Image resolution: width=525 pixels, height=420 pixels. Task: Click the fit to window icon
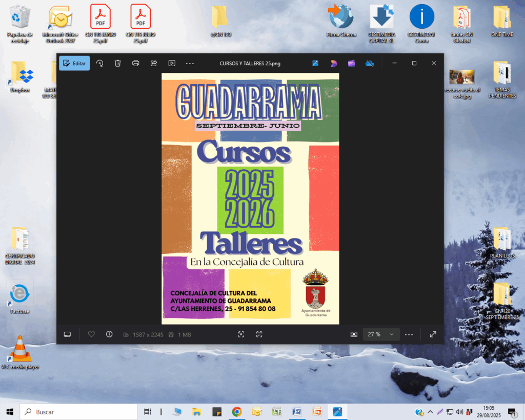pos(354,334)
